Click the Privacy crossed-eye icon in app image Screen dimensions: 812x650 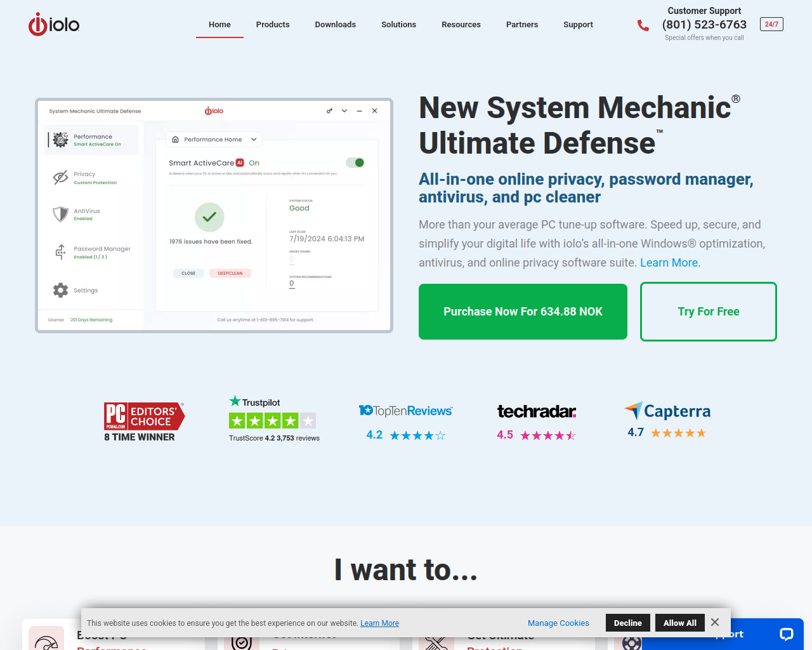pyautogui.click(x=60, y=178)
